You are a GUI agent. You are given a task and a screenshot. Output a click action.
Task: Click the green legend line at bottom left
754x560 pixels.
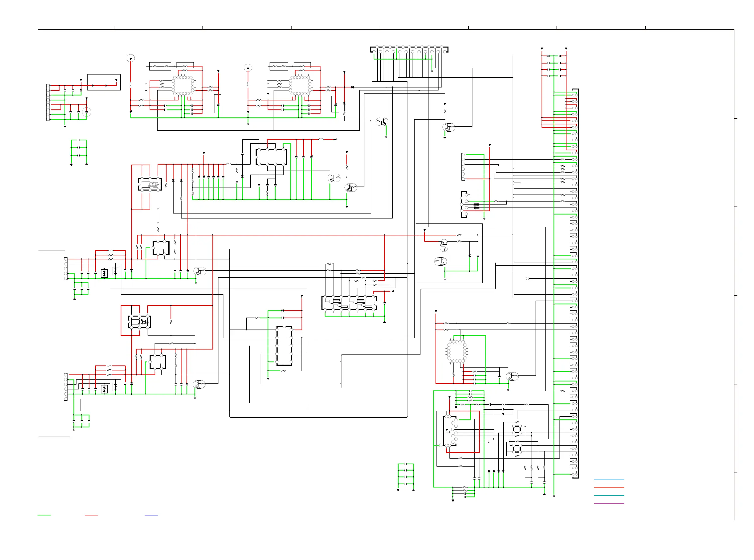44,515
